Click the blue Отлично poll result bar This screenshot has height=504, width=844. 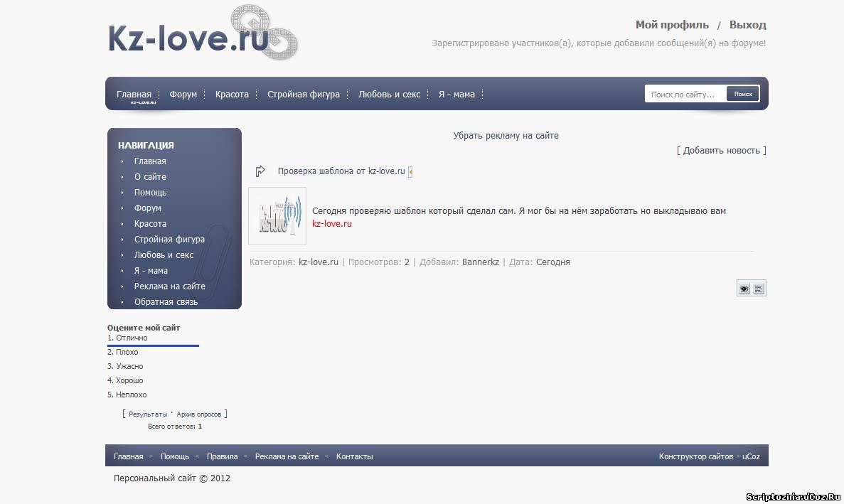coord(153,345)
